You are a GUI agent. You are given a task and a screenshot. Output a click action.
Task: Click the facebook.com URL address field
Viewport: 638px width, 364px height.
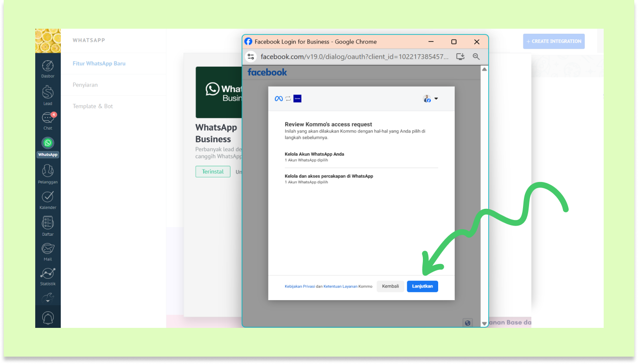355,56
